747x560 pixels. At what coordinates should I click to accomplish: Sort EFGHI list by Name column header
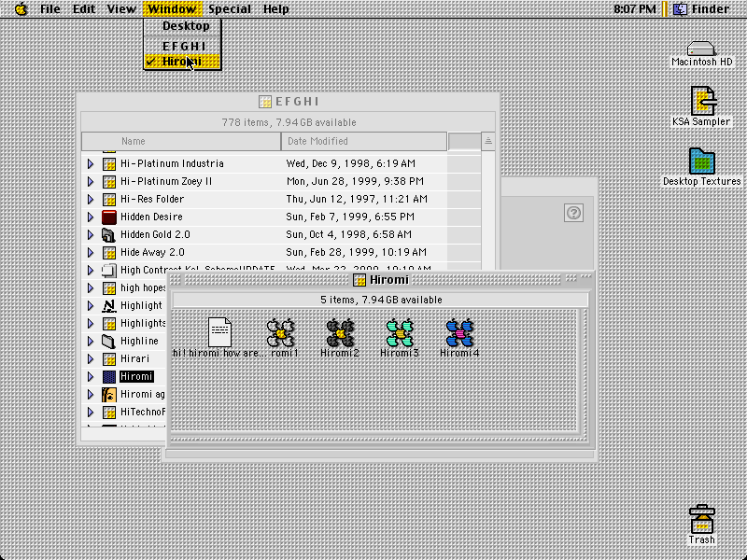(181, 142)
